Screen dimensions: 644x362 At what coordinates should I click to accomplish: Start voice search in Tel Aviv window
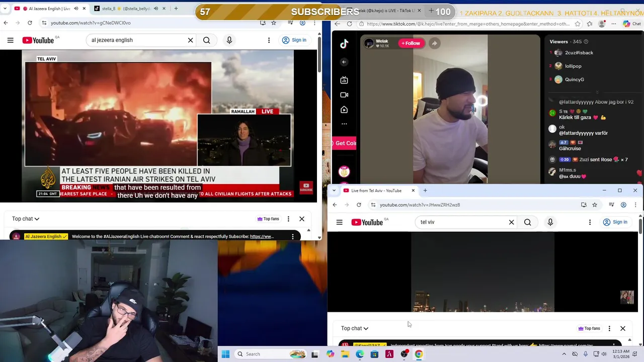click(550, 222)
